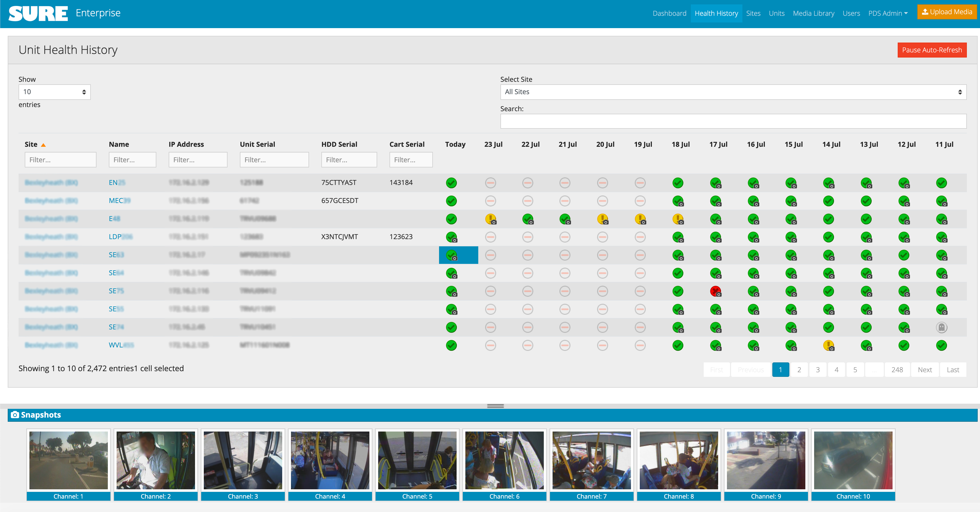This screenshot has height=512, width=980.
Task: Click the LDP206 Today status icon
Action: click(x=452, y=237)
